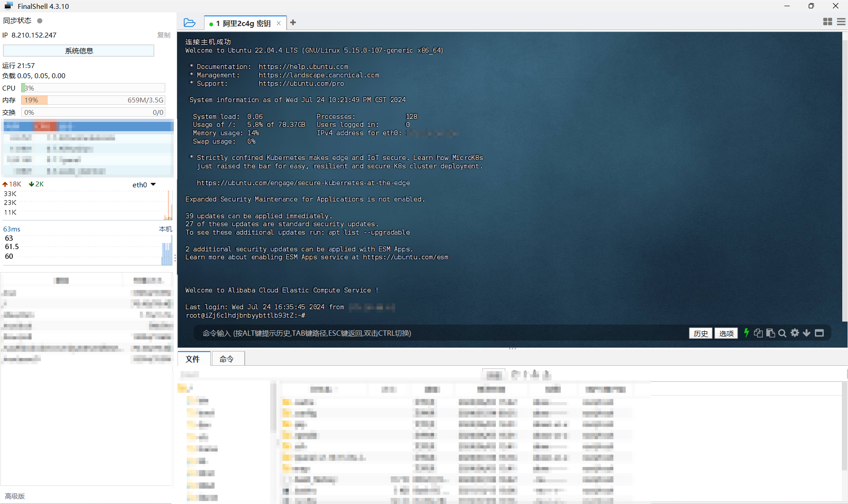Screen dimensions: 848x504
Task: Click 复制 to copy the IP address
Action: tap(163, 35)
